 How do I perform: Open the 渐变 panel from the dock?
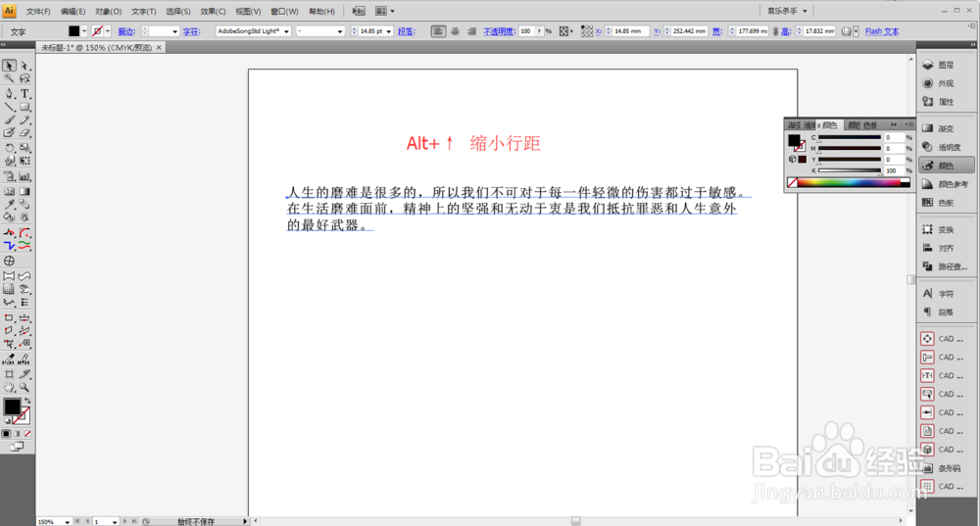(x=946, y=128)
